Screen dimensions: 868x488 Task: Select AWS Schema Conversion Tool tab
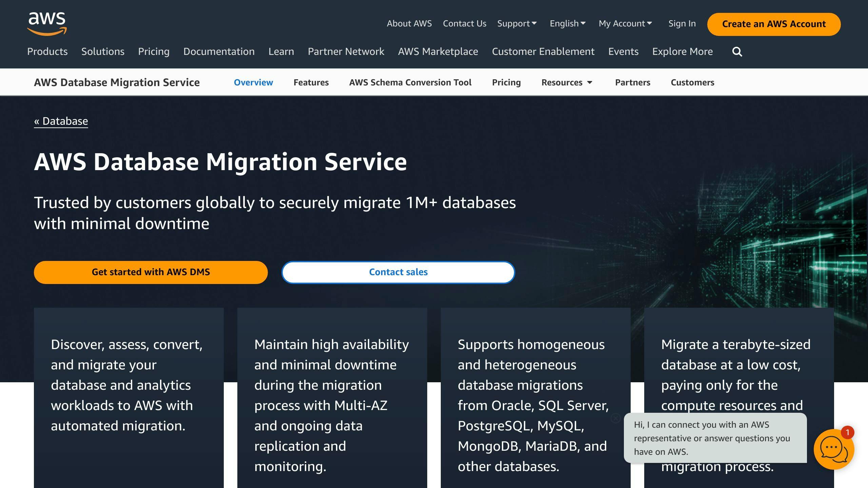point(410,82)
